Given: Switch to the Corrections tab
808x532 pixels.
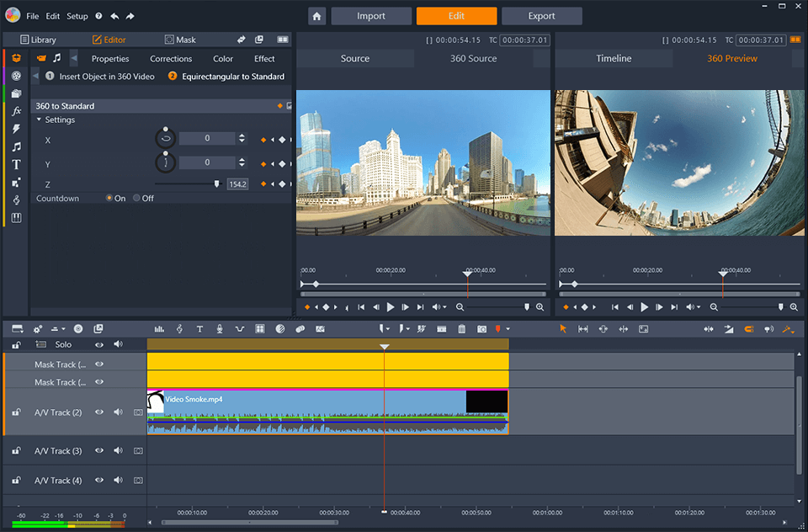Looking at the screenshot, I should coord(171,59).
